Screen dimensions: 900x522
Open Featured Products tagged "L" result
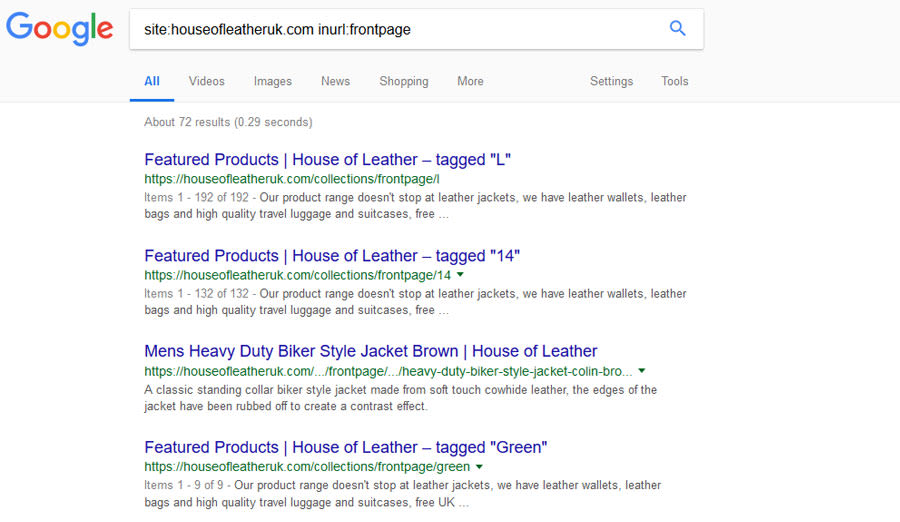point(328,160)
